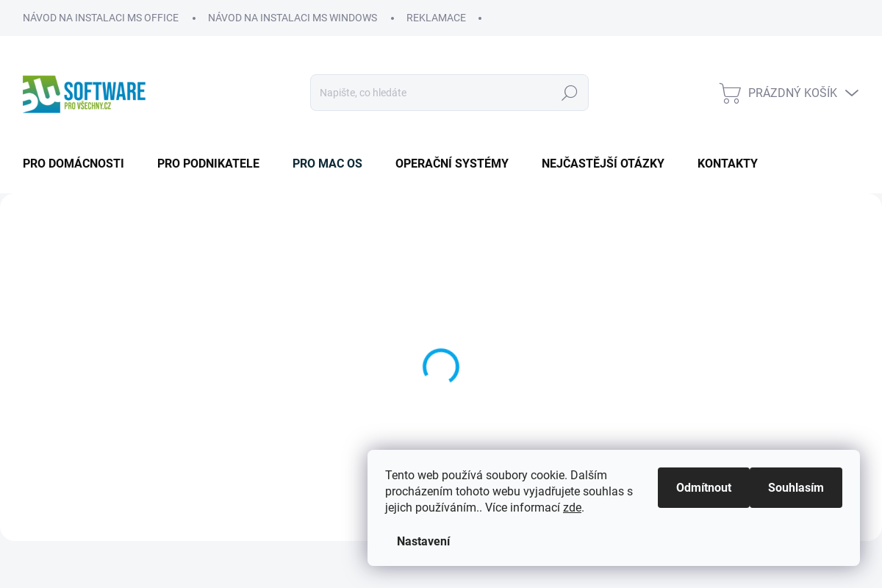882x588 pixels.
Task: Accept cookies with the Souhlasím button
Action: [x=795, y=487]
